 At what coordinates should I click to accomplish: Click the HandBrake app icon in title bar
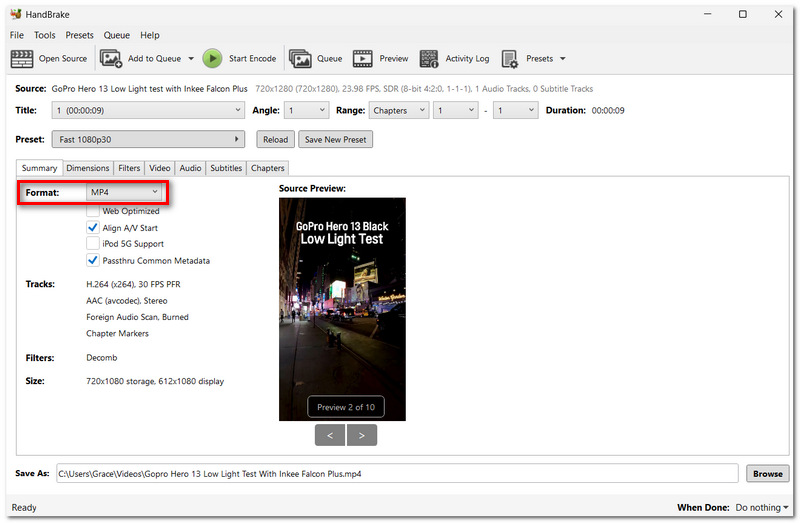click(16, 14)
